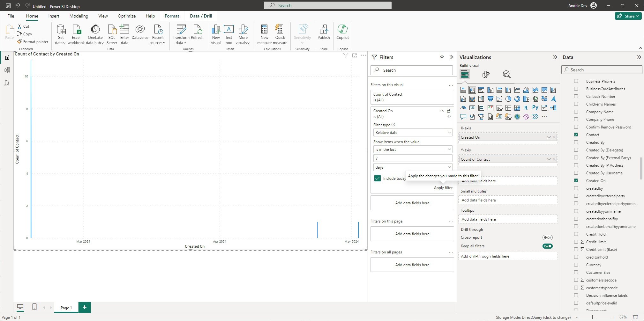Screen dimensions: 644x321
Task: Open the Optimize ribbon tab
Action: point(127,16)
